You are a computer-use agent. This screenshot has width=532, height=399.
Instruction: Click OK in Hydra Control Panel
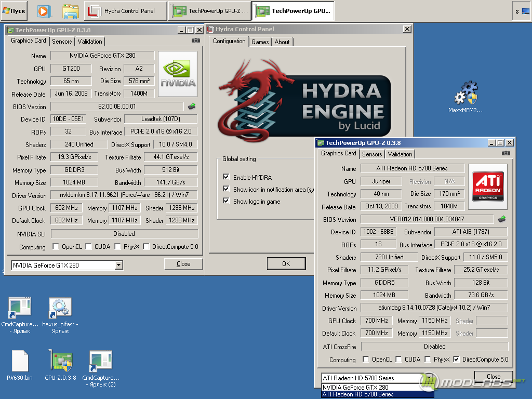click(x=286, y=263)
